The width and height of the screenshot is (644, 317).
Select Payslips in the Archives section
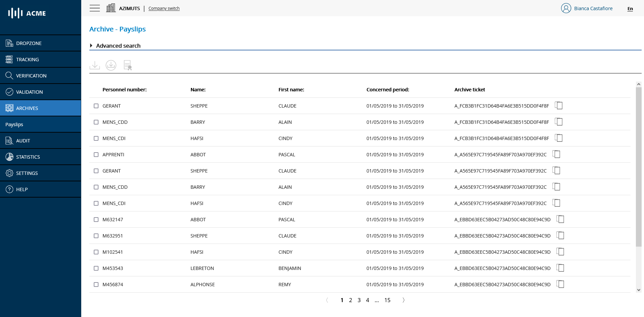click(x=14, y=124)
